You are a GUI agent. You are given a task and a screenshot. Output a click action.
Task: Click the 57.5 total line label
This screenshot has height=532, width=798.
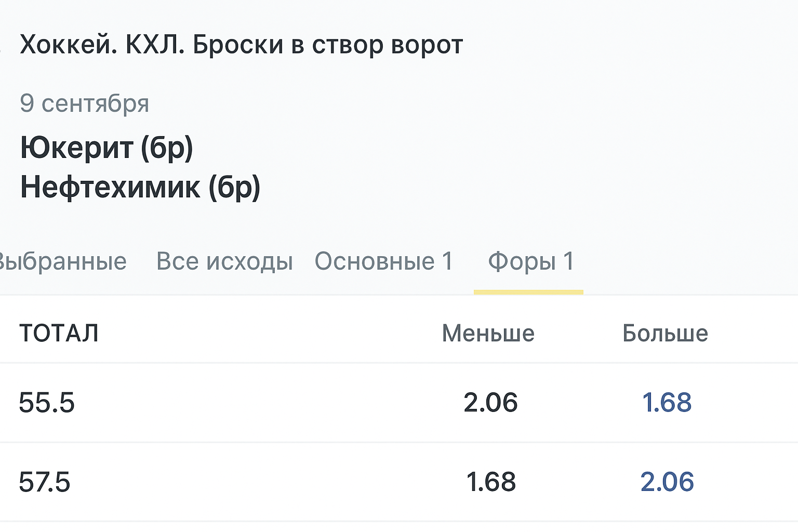click(45, 482)
